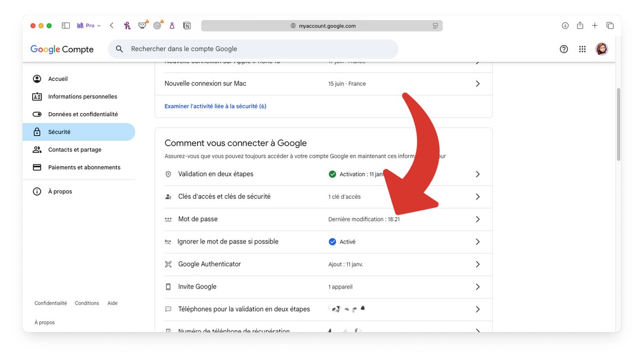Open the help question mark icon
Viewport: 644px width, 362px height.
(563, 49)
